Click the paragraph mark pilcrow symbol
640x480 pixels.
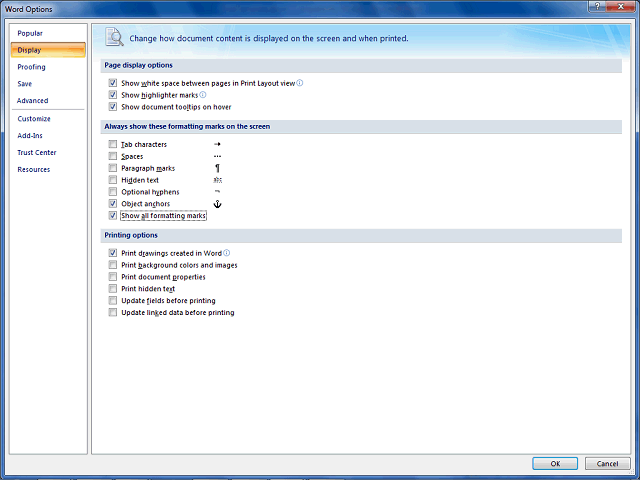tap(217, 168)
